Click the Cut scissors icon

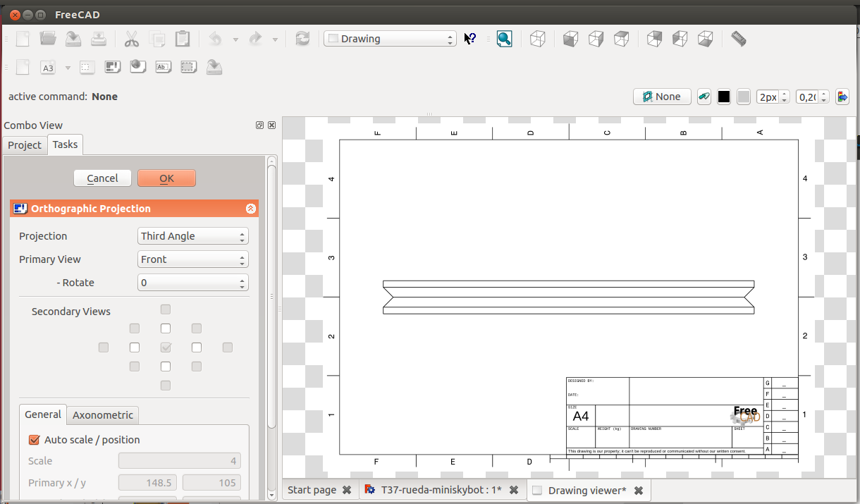tap(132, 39)
